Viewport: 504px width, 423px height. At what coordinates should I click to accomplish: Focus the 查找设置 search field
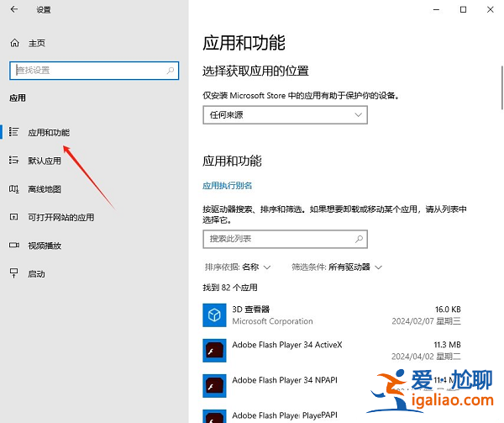pos(94,71)
